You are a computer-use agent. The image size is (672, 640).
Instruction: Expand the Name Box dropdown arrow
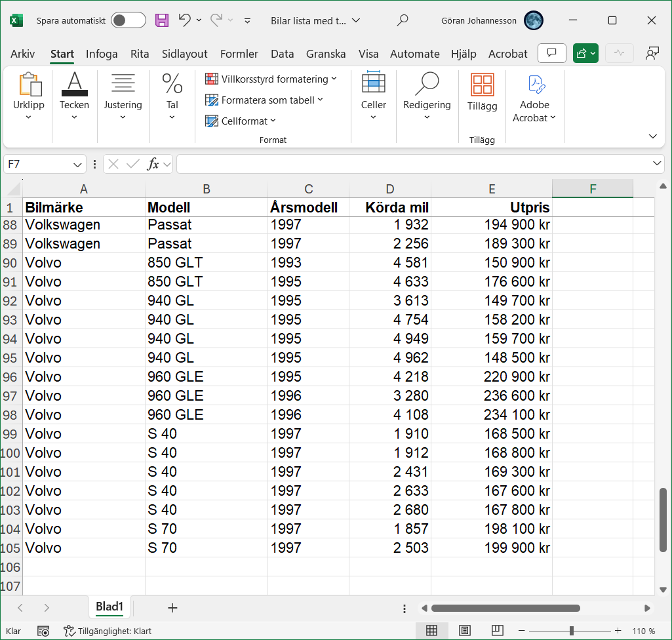click(x=78, y=164)
